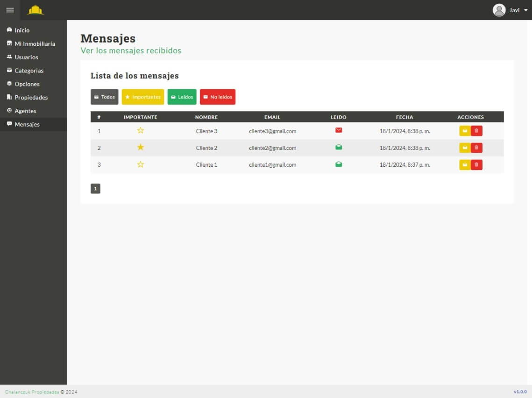The image size is (532, 398).
Task: Click the red unread envelope for Cliente 3
Action: click(339, 130)
